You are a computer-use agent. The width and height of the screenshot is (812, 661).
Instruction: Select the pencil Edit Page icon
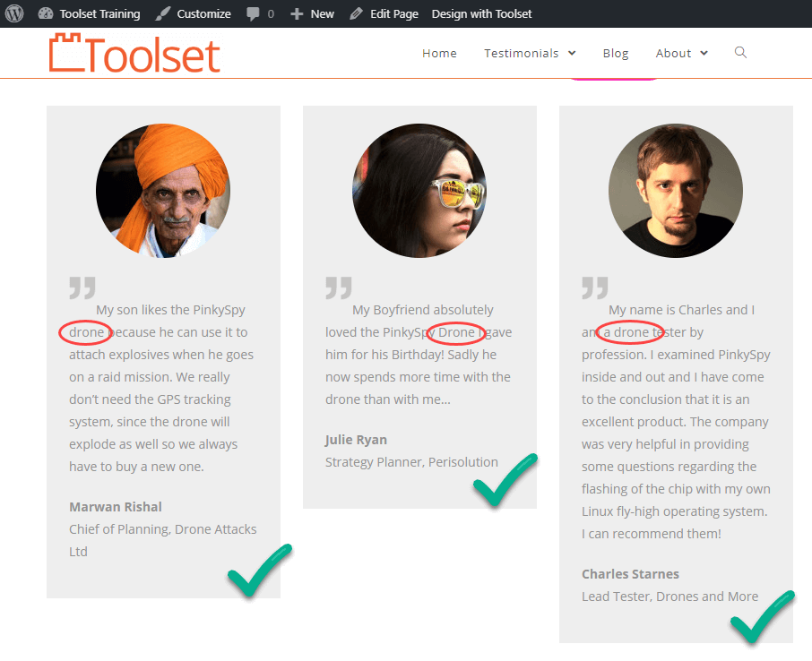click(x=358, y=13)
